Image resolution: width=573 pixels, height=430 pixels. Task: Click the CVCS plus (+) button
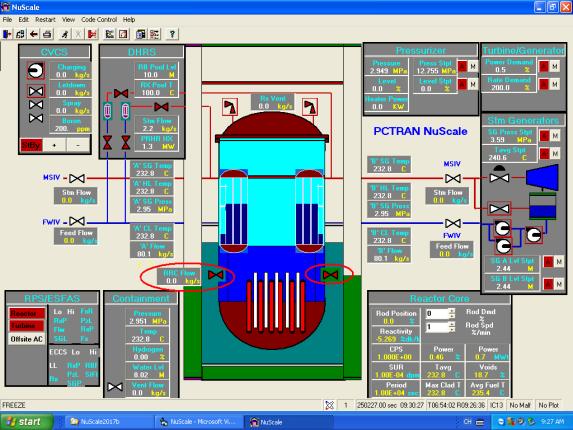(x=54, y=145)
